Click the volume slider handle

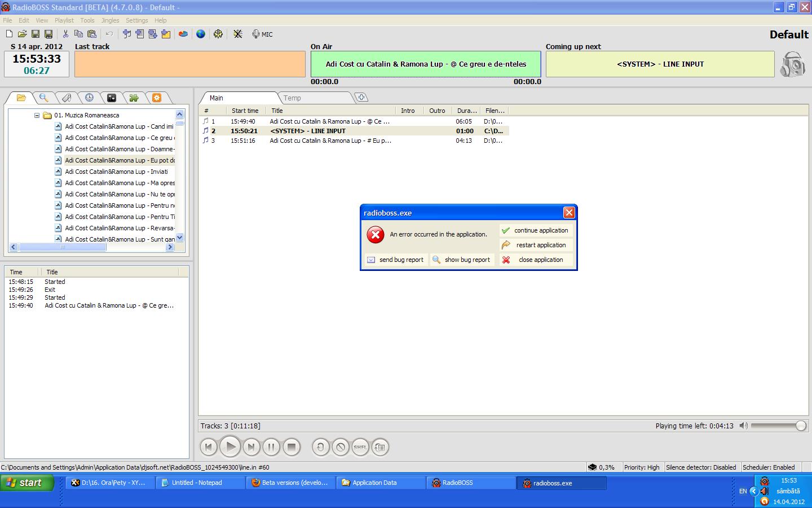click(x=801, y=426)
